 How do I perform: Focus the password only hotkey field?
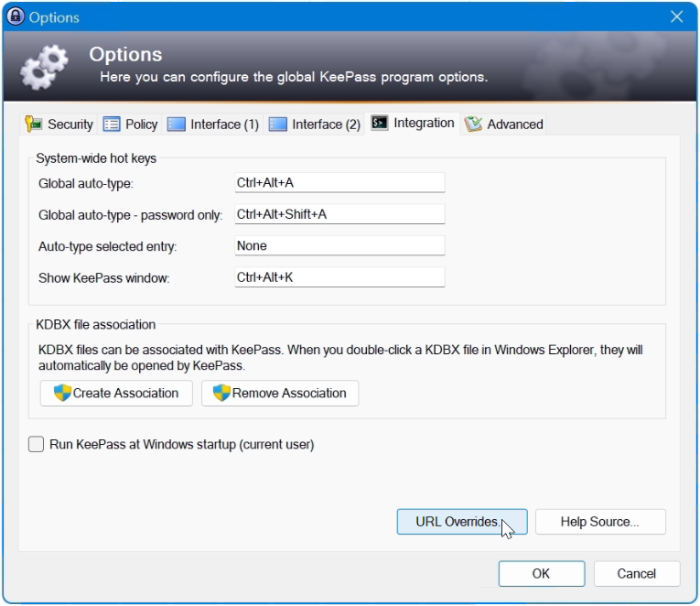click(339, 214)
